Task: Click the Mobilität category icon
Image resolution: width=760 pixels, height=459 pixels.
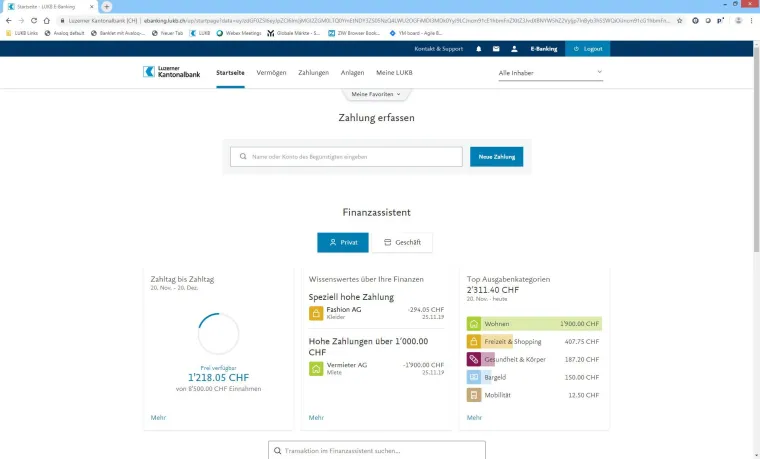Action: pos(474,395)
